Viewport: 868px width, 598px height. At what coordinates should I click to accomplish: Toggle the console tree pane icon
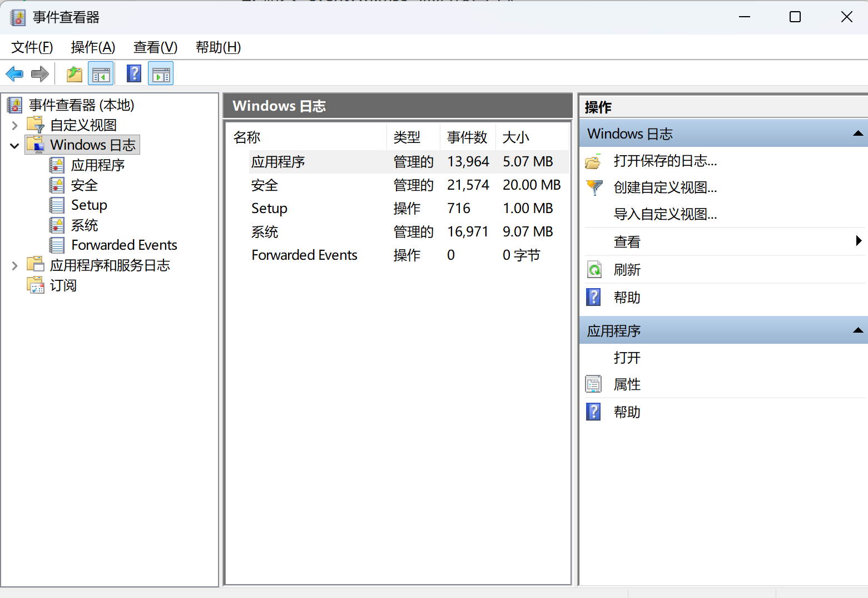(101, 73)
